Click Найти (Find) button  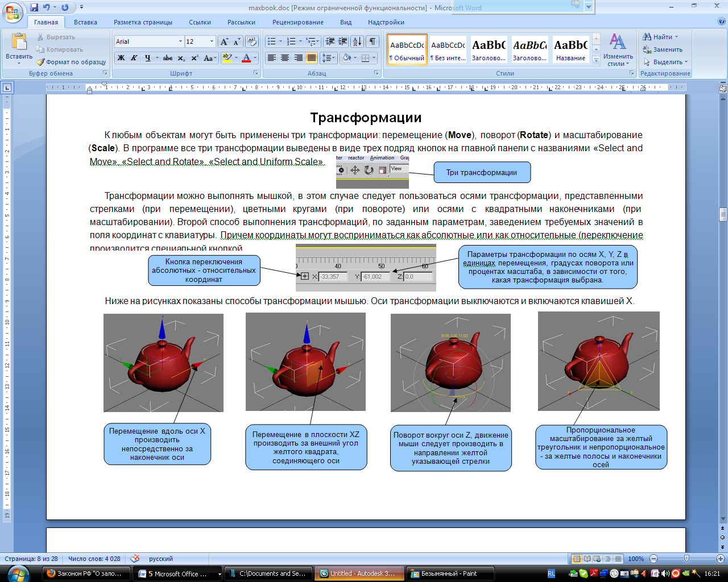click(660, 37)
